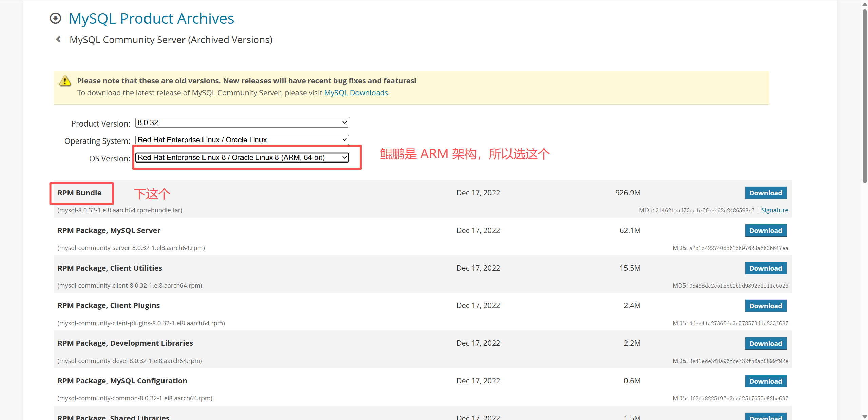Download the Development Libraries RPM package

766,344
